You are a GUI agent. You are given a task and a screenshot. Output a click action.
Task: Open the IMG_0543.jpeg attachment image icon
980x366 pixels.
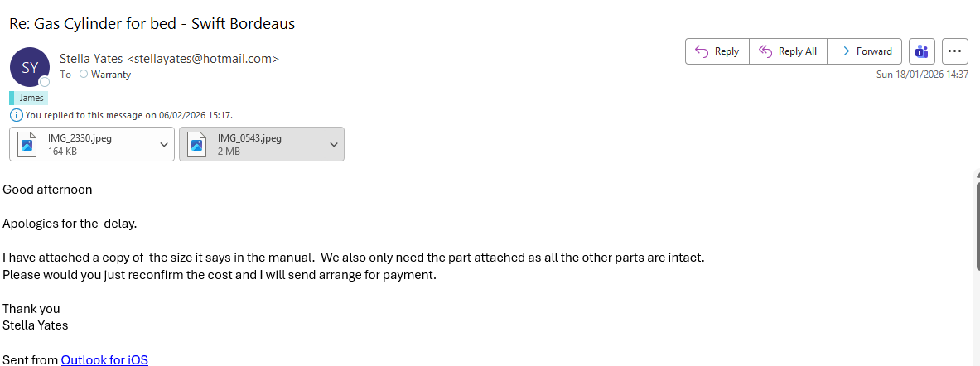coord(197,144)
